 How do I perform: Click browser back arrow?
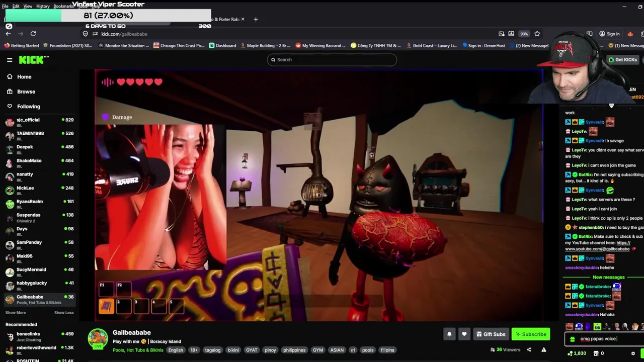pos(9,34)
